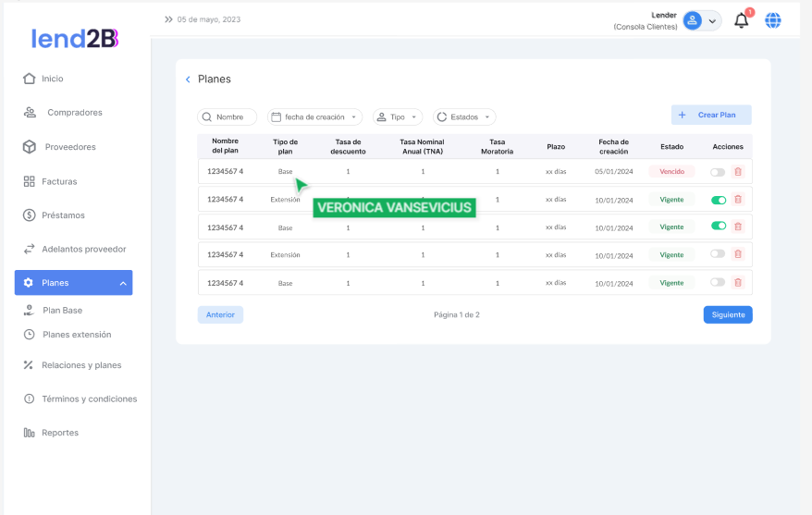This screenshot has width=812, height=515.
Task: Enable the toggle in the last plan row
Action: (718, 282)
